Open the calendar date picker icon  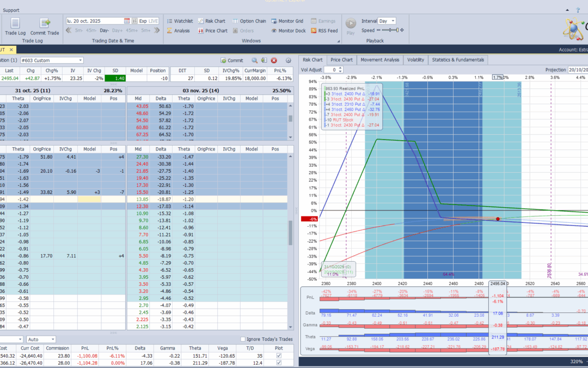[x=127, y=21]
